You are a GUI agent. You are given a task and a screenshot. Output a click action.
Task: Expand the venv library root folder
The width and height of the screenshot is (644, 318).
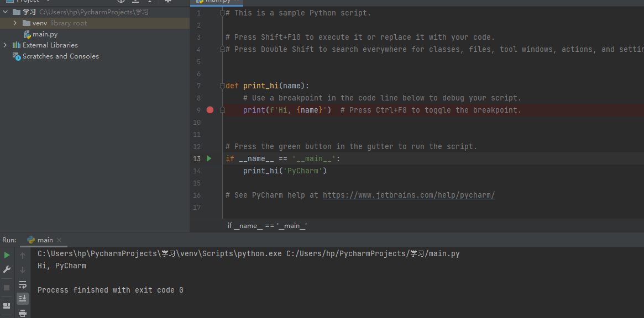pos(15,23)
